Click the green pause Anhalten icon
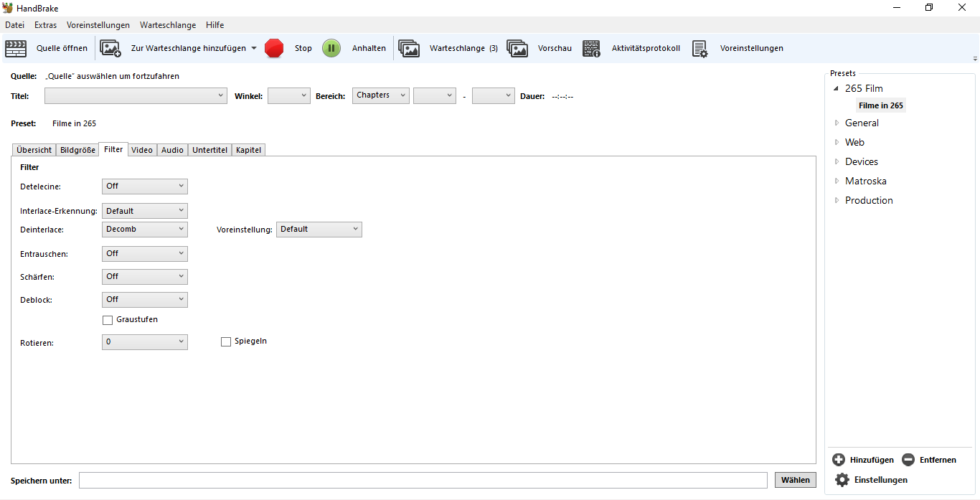The image size is (980, 500). tap(331, 48)
